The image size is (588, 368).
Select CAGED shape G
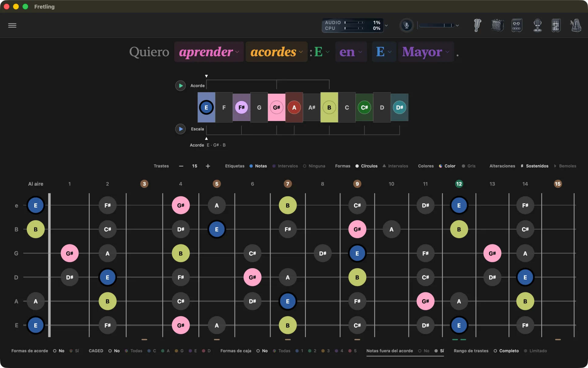[179, 351]
